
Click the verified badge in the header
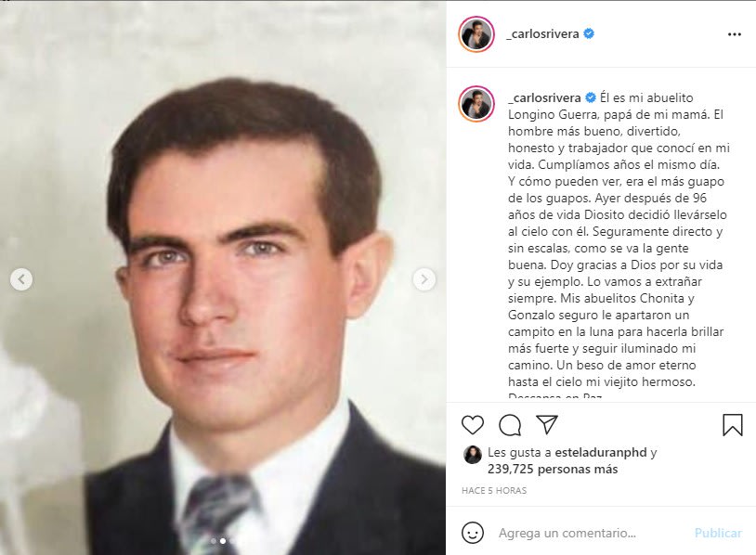[x=589, y=33]
